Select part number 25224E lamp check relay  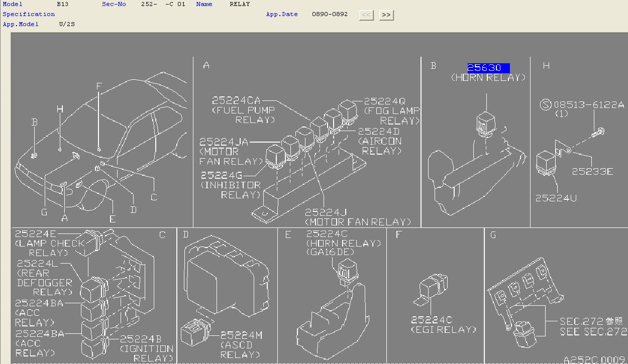coord(36,234)
